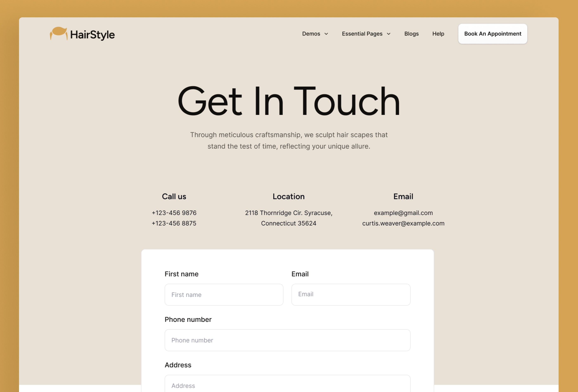This screenshot has width=578, height=392.
Task: Click the phone number +123-456 8875
Action: (174, 223)
